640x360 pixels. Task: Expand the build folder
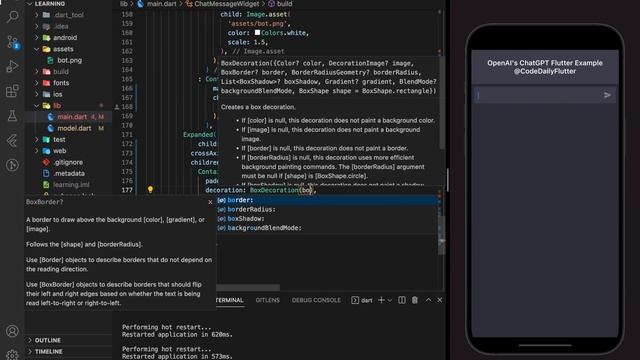(37, 71)
